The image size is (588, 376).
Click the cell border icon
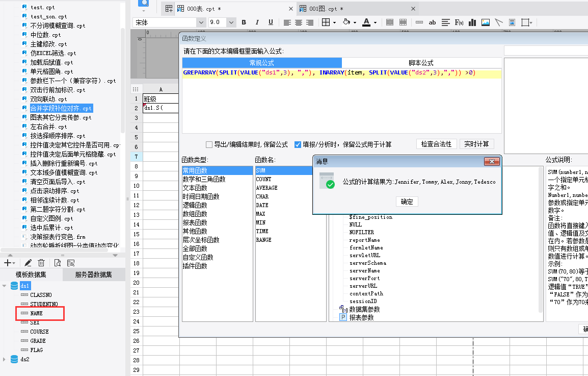pyautogui.click(x=326, y=22)
